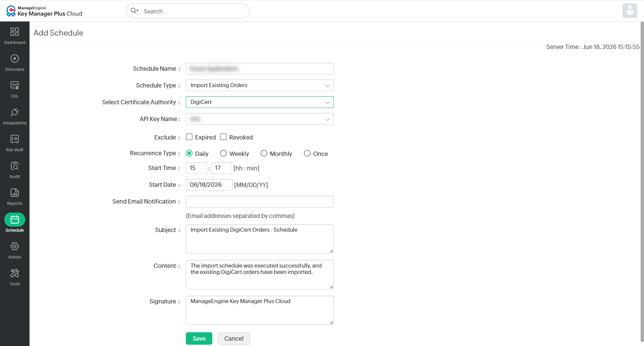Select Weekly recurrence type
This screenshot has width=644, height=346.
[x=223, y=153]
